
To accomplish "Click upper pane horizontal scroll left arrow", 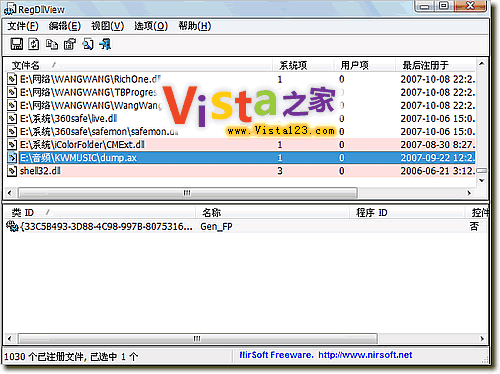I will click(10, 193).
